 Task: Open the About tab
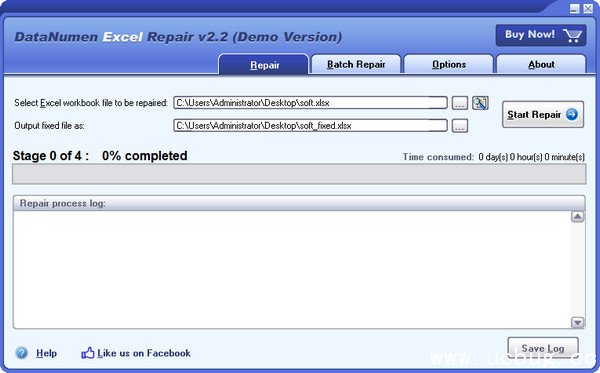(x=541, y=64)
